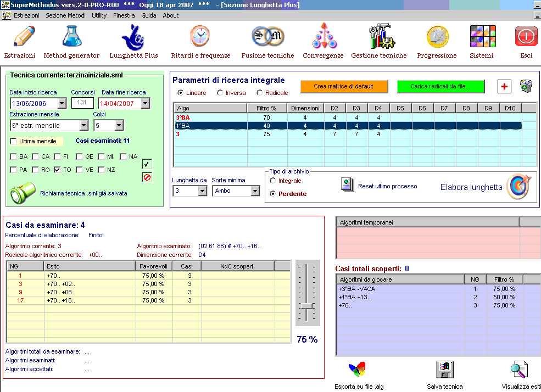Image resolution: width=541 pixels, height=392 pixels.
Task: Open the About menu
Action: [x=171, y=15]
